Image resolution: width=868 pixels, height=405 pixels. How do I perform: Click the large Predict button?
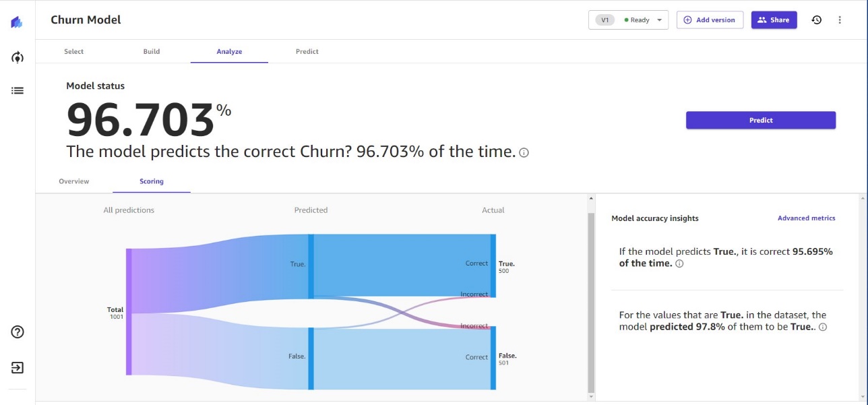[x=761, y=120]
